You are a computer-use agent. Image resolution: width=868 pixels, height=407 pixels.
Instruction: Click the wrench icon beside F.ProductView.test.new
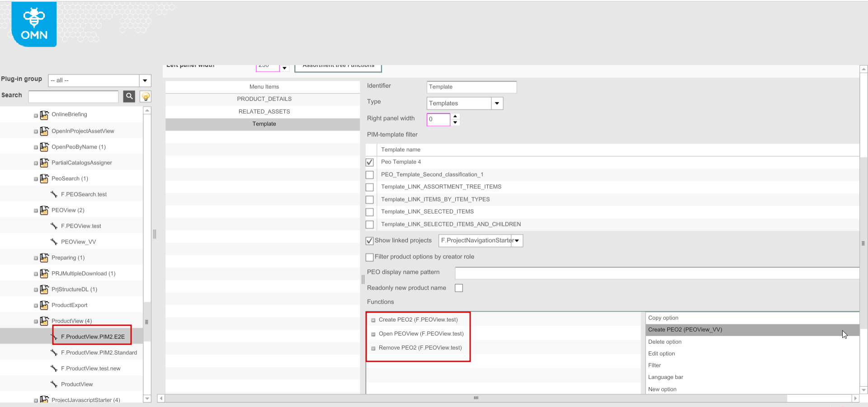55,368
